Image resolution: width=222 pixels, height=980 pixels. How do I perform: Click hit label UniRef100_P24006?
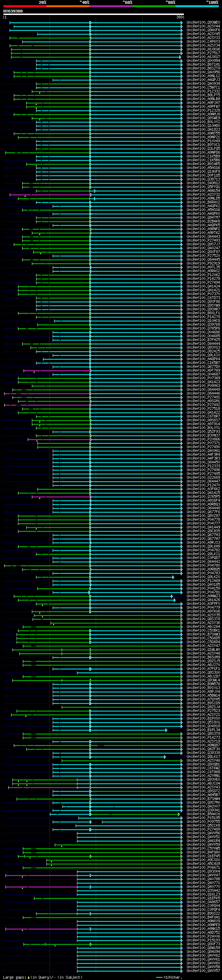coord(203,936)
